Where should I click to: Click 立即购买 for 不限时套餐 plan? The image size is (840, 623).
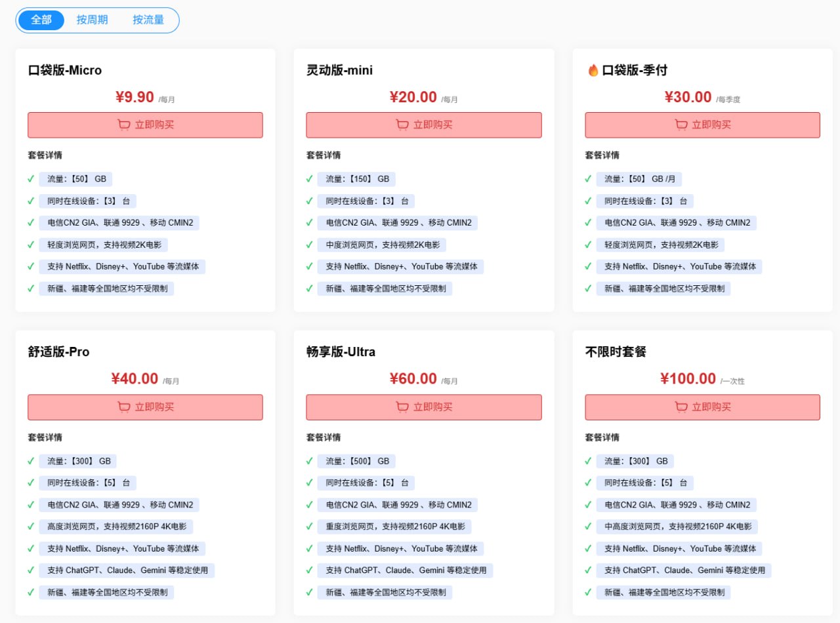702,407
